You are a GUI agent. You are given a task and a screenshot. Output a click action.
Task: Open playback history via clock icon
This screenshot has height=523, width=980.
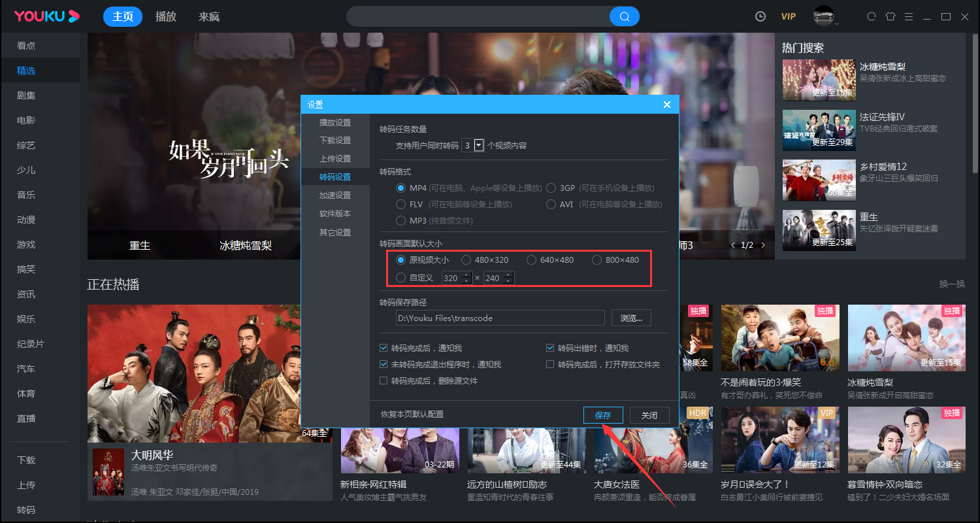(x=760, y=16)
